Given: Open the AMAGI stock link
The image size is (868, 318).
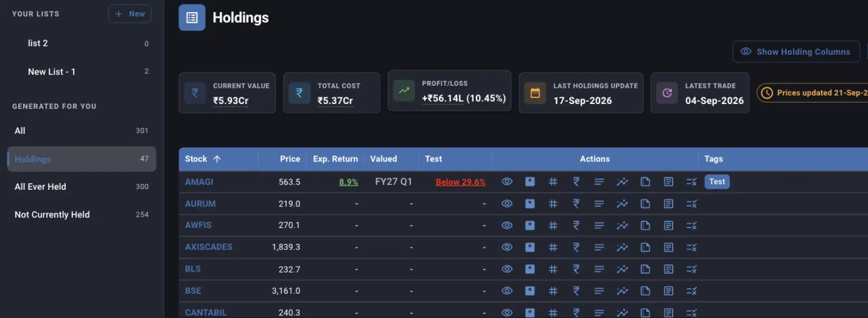Looking at the screenshot, I should pyautogui.click(x=199, y=181).
